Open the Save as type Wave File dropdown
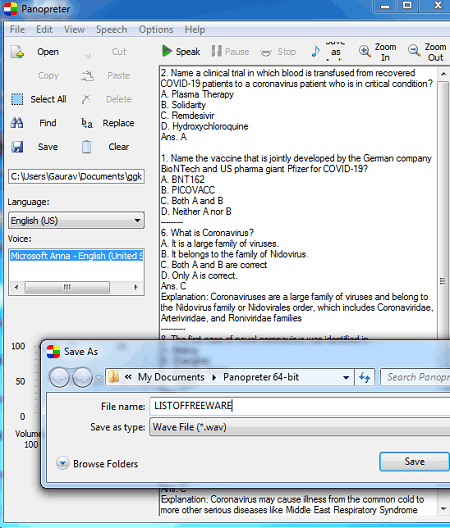450x528 pixels. click(299, 427)
